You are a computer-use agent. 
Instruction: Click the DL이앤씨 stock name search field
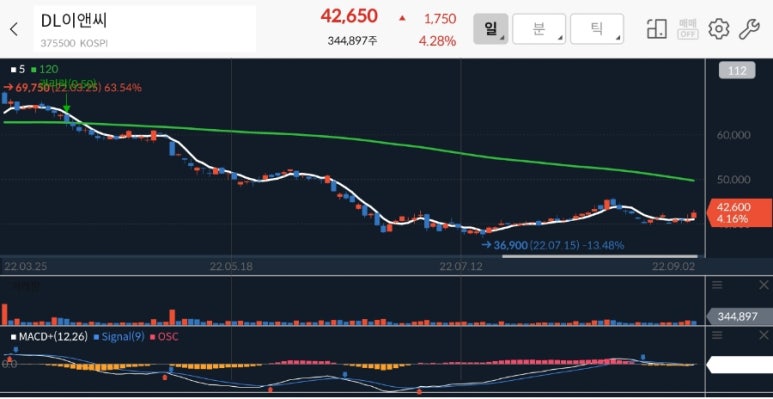coord(144,29)
